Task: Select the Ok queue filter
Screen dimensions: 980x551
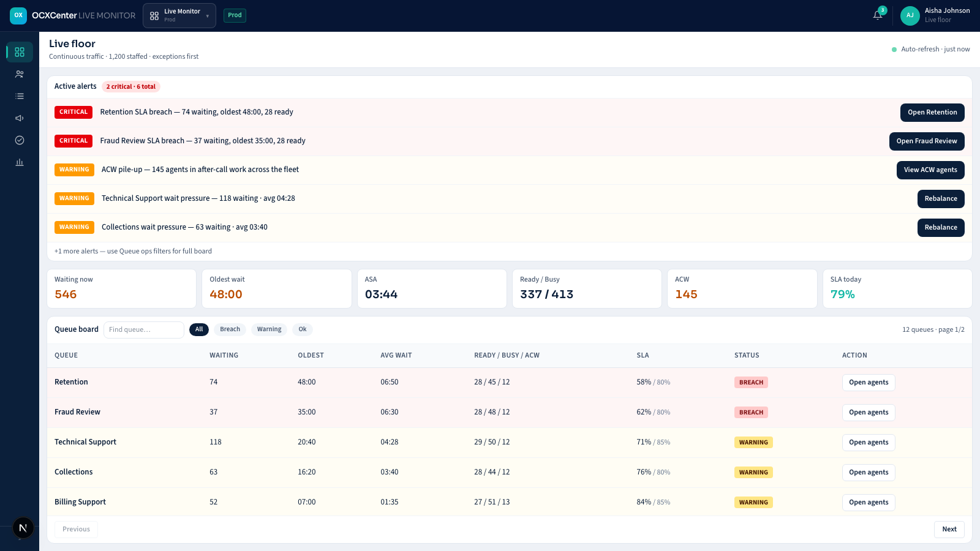Action: (x=303, y=329)
